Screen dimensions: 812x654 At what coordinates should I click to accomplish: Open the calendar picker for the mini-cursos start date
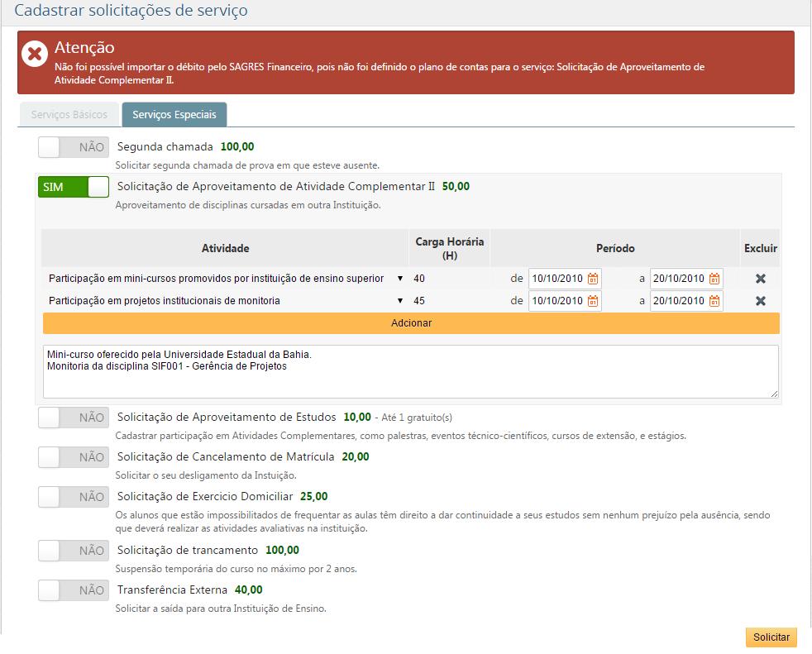[592, 279]
